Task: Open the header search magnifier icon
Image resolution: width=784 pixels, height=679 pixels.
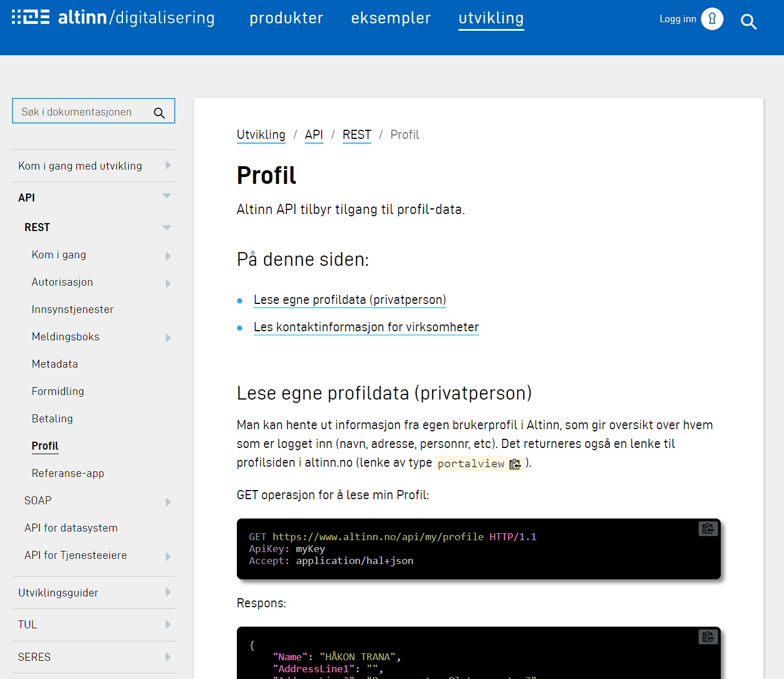Action: (749, 22)
